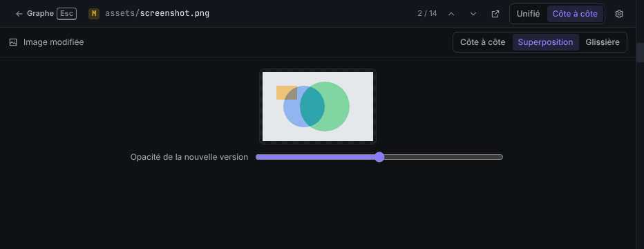Open file in external view icon
644x249 pixels.
(495, 14)
